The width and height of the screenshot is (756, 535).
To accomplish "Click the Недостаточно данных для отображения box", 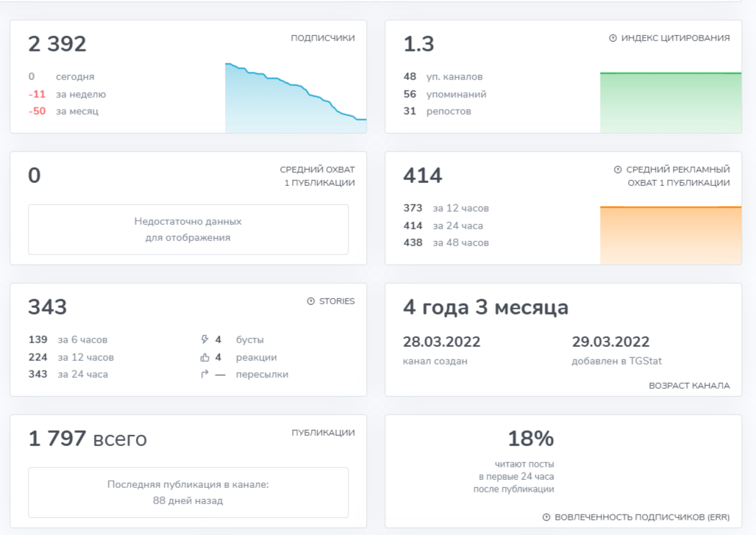I will tap(188, 229).
